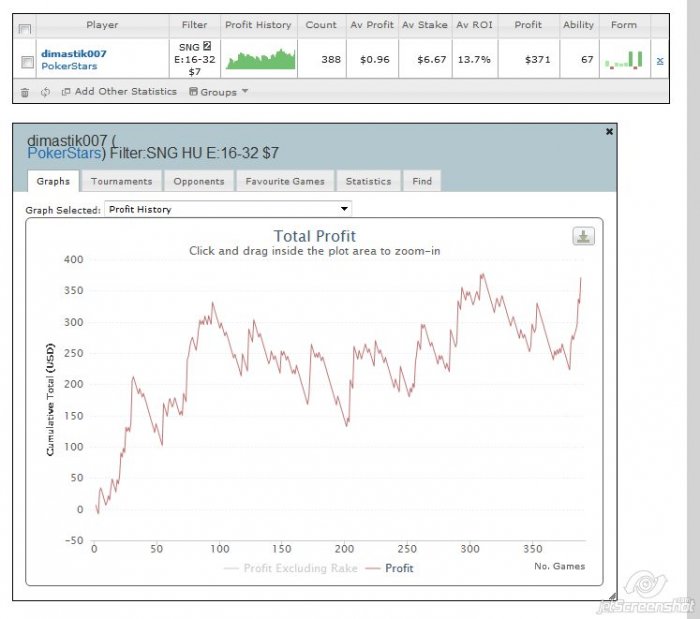
Task: Sort by the Player column header
Action: [x=102, y=25]
